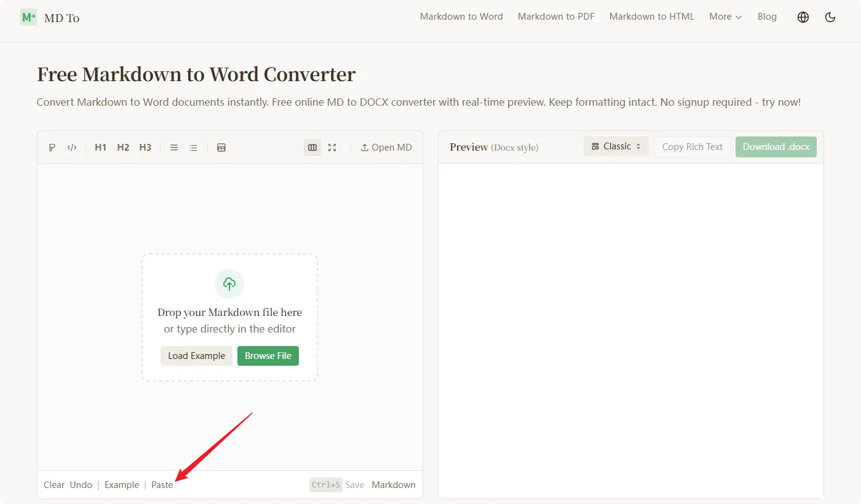
Task: Open the Markdown to PDF page
Action: pyautogui.click(x=555, y=17)
